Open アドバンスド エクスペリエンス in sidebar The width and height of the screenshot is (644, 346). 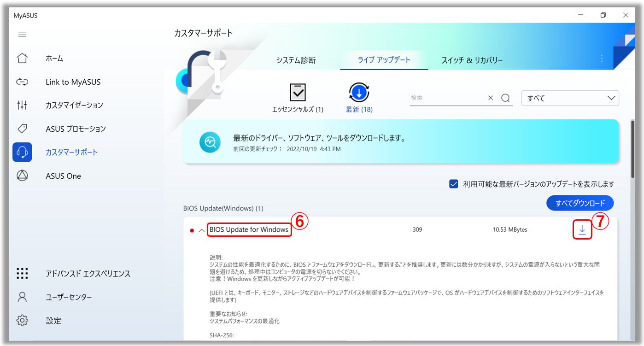click(88, 274)
